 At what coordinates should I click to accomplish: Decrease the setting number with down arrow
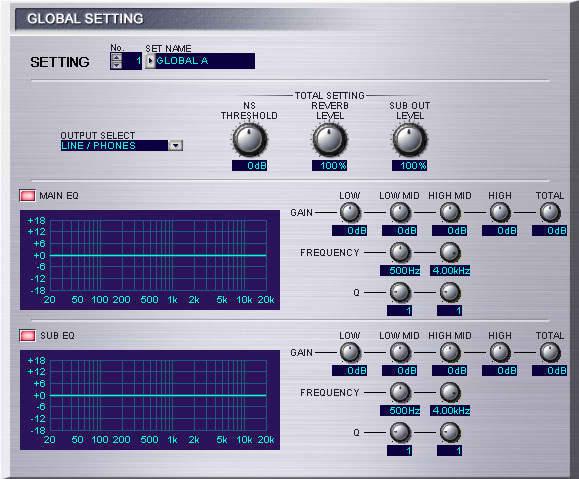116,65
